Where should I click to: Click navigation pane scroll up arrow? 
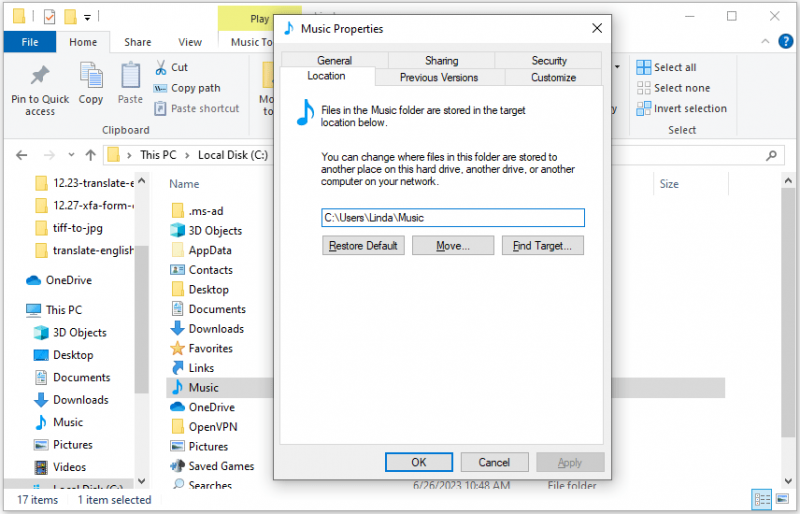142,181
